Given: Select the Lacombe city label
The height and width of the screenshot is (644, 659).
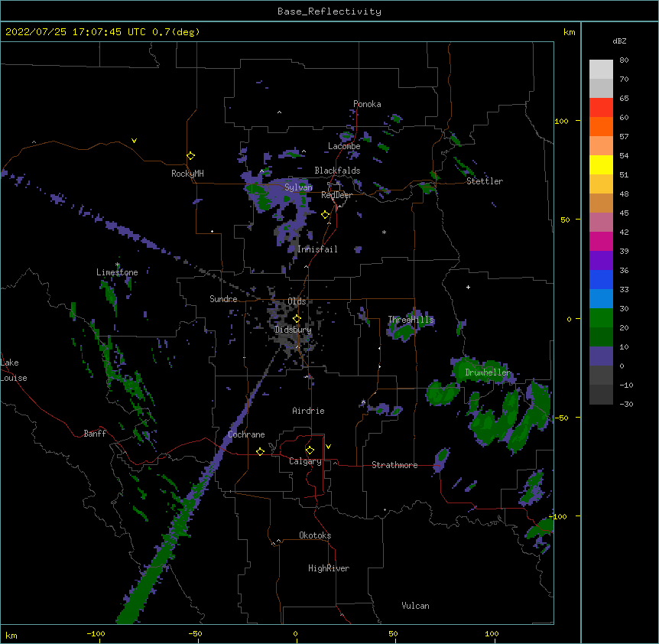Looking at the screenshot, I should [344, 146].
